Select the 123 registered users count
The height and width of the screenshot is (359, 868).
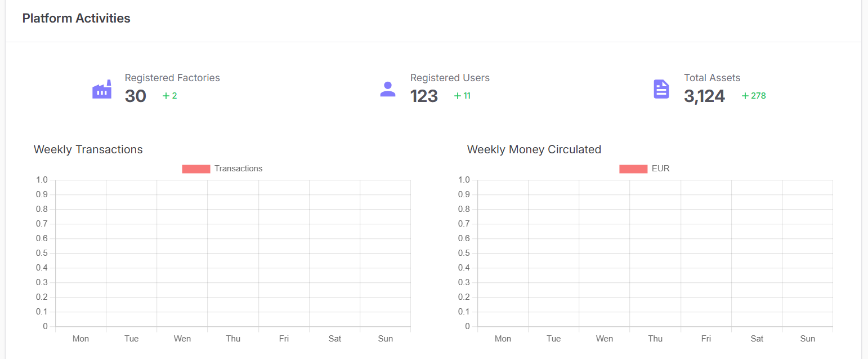[x=424, y=96]
